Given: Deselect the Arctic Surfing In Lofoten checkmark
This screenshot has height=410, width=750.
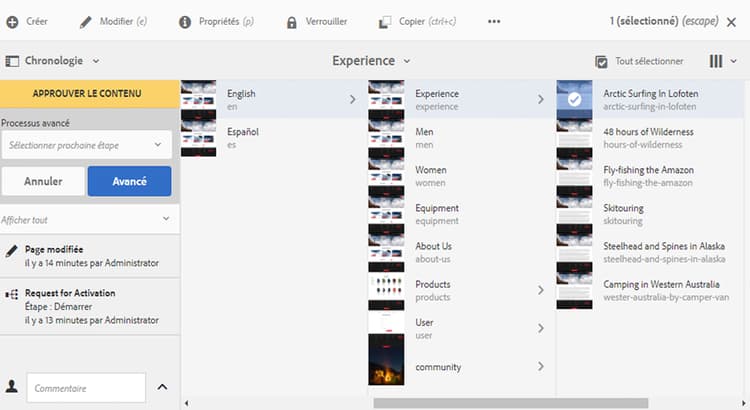Looking at the screenshot, I should 574,99.
